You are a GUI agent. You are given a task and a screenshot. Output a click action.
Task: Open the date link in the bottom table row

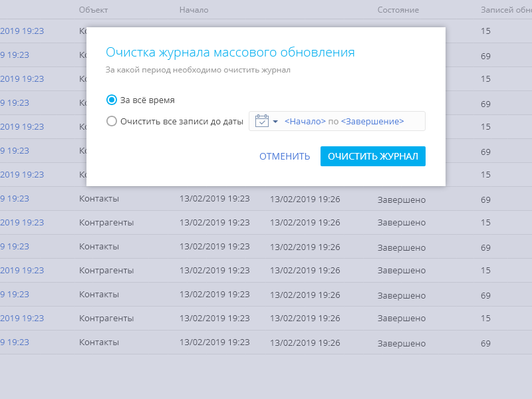[x=15, y=342]
